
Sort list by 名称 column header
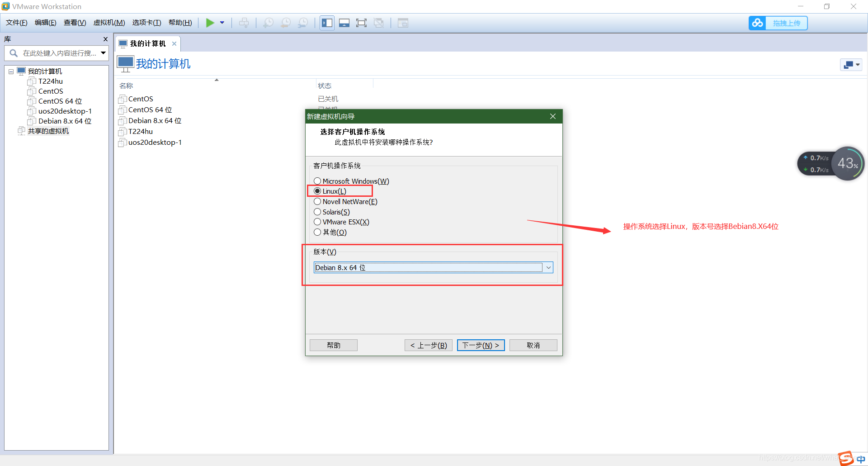click(126, 86)
